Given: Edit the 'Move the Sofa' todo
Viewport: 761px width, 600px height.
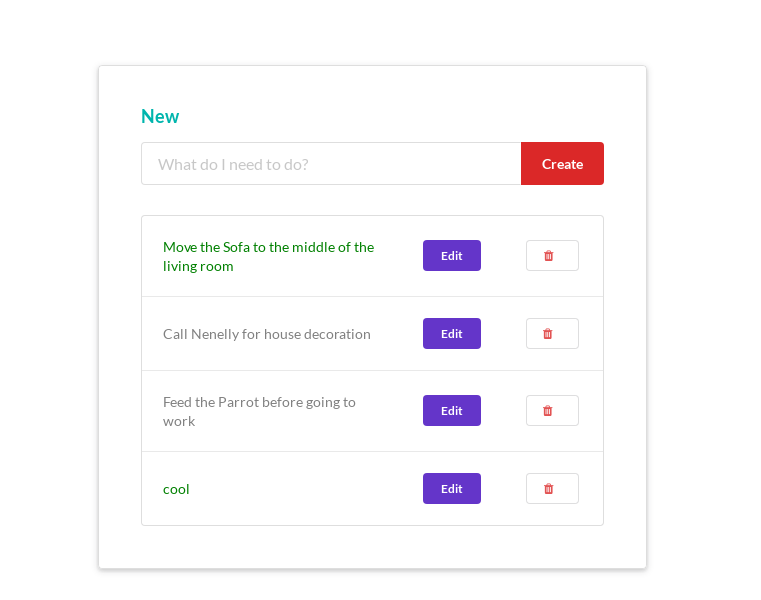Looking at the screenshot, I should tap(452, 256).
